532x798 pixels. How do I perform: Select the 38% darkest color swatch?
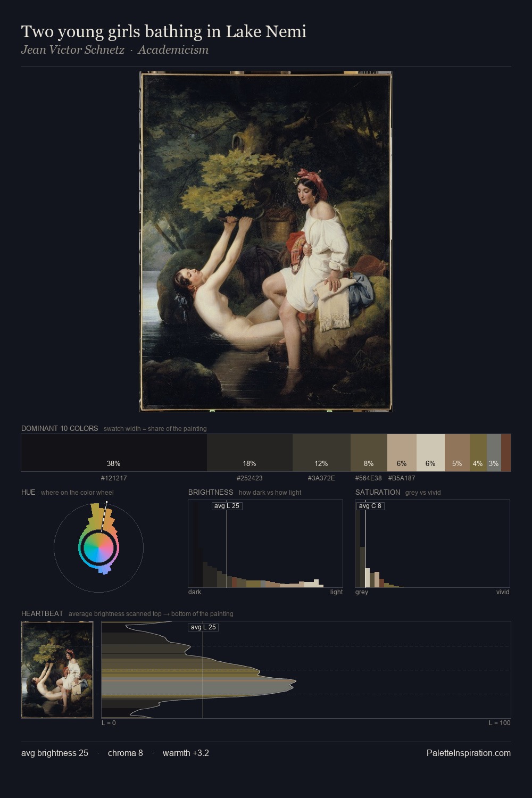[x=114, y=453]
